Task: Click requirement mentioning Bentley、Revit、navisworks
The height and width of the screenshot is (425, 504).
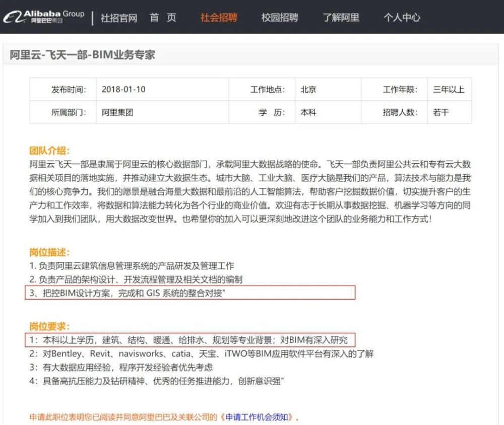Action: (x=202, y=353)
